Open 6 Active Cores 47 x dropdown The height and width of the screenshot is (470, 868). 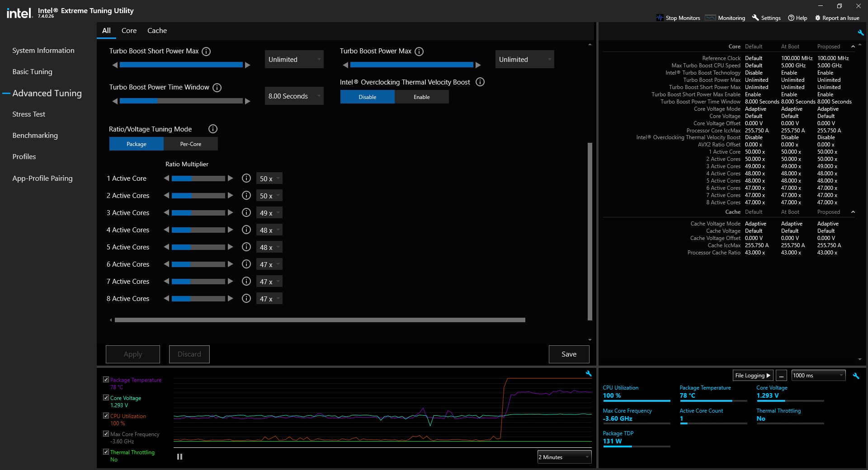[x=269, y=264]
